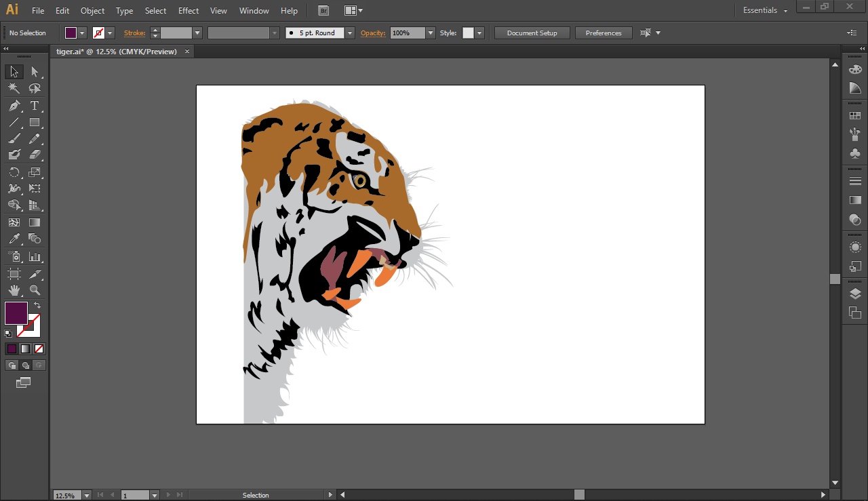Select the Blob Brush tool
868x501 pixels.
14,155
